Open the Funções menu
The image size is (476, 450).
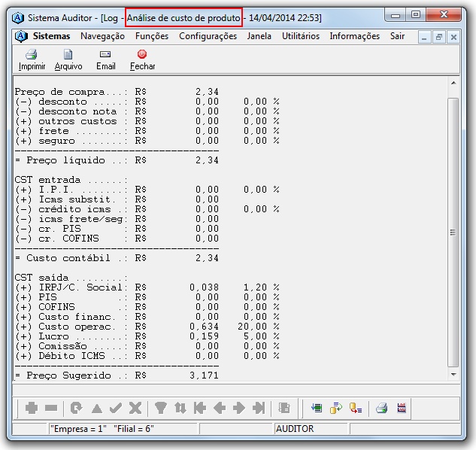[x=152, y=36]
